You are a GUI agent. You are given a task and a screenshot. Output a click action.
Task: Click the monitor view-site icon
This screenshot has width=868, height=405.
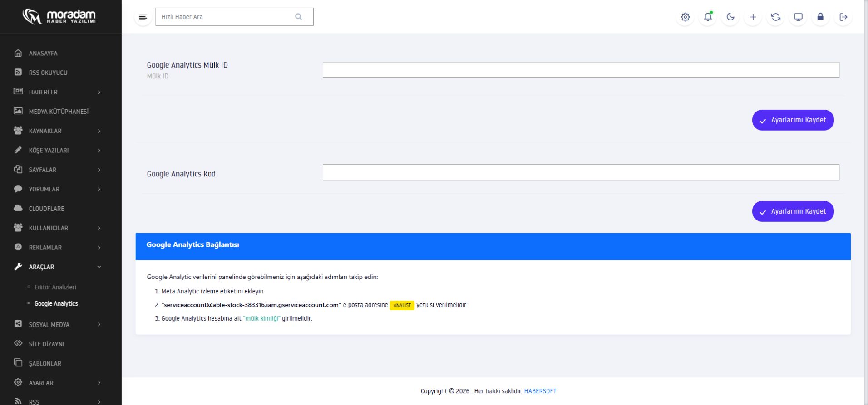click(x=798, y=17)
